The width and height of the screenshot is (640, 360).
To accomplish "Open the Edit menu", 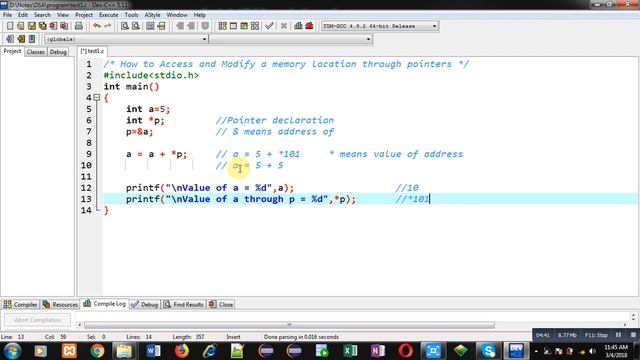I will (x=23, y=15).
